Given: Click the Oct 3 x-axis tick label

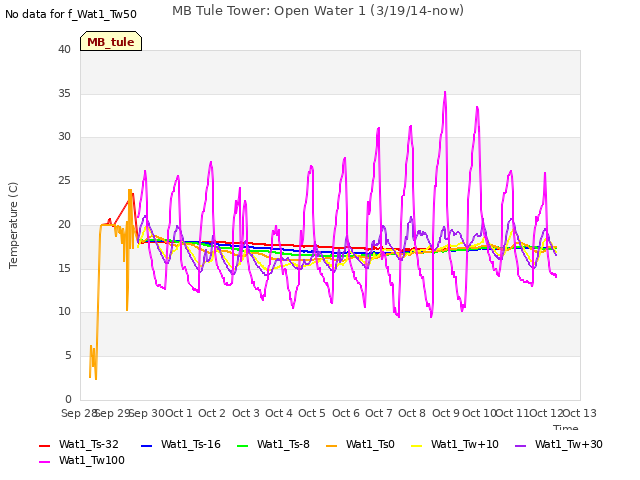Looking at the screenshot, I should click(246, 413).
